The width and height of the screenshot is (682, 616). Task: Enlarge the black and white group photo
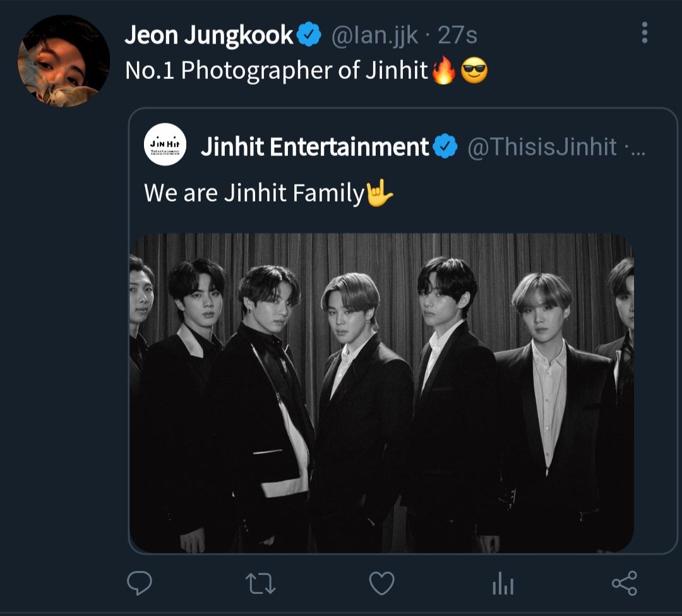[381, 393]
